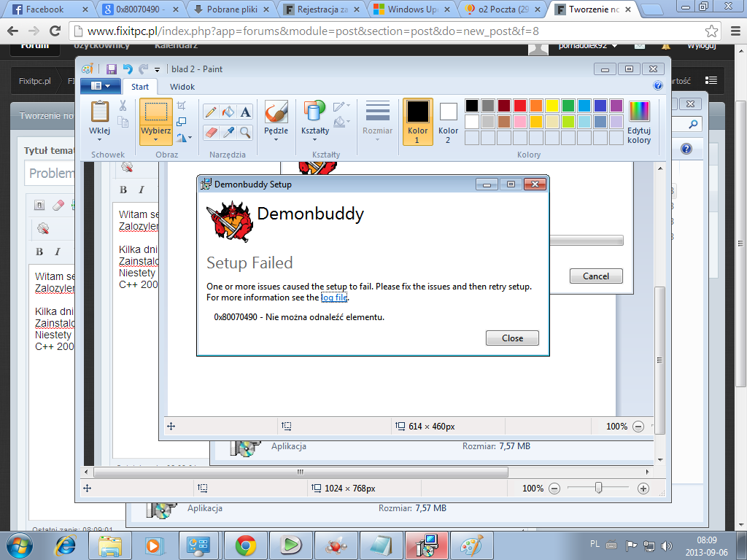Zoom in using plus button in Paint status bar
The height and width of the screenshot is (560, 747).
pyautogui.click(x=643, y=489)
